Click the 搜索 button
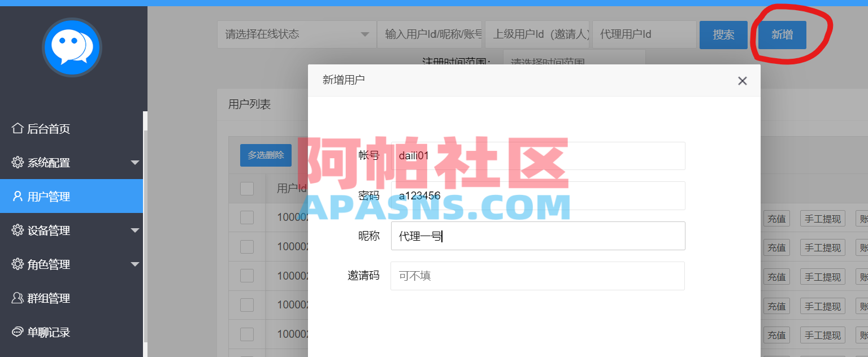868x357 pixels. point(723,34)
